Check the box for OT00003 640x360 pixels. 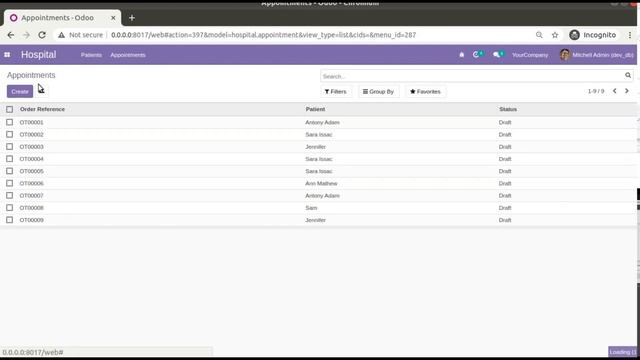point(9,147)
